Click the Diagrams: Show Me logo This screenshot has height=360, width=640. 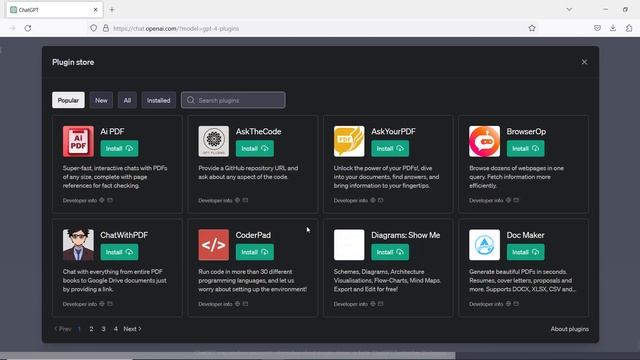click(x=349, y=245)
